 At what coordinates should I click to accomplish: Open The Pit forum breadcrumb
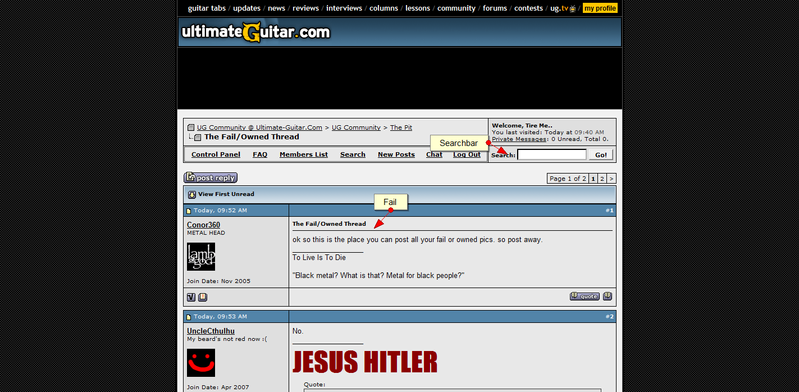(401, 127)
